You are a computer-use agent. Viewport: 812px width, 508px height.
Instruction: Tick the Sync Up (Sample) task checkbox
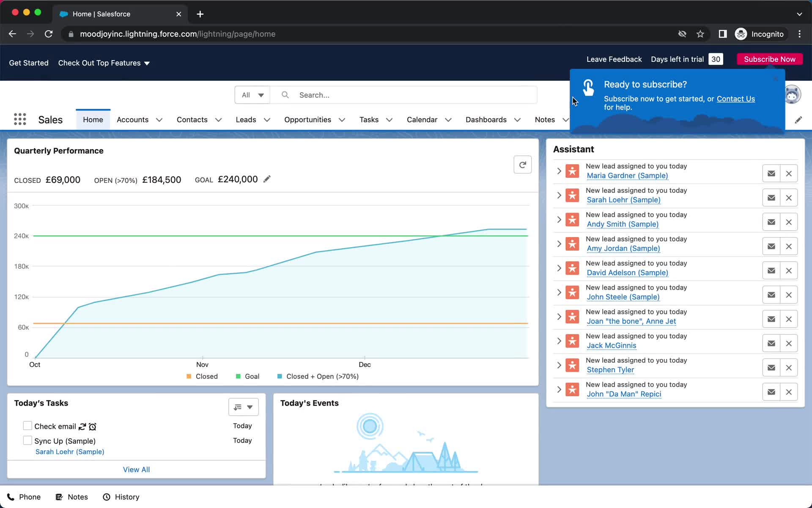coord(27,440)
